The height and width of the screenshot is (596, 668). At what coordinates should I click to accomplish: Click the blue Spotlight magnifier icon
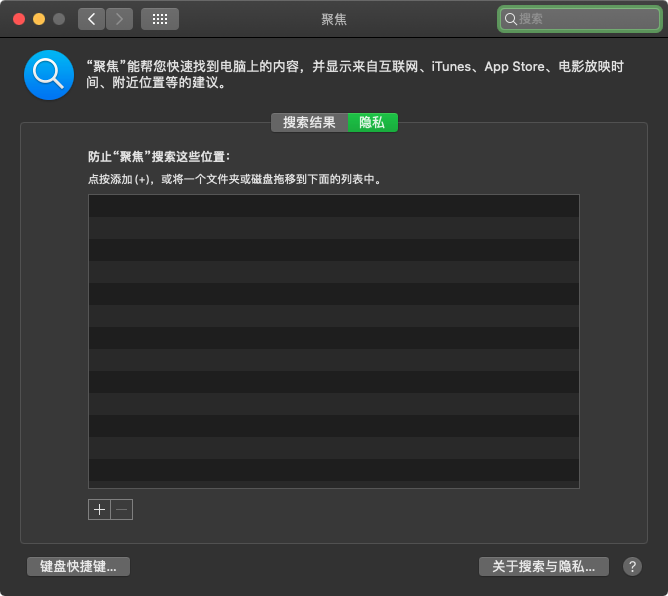(x=48, y=75)
